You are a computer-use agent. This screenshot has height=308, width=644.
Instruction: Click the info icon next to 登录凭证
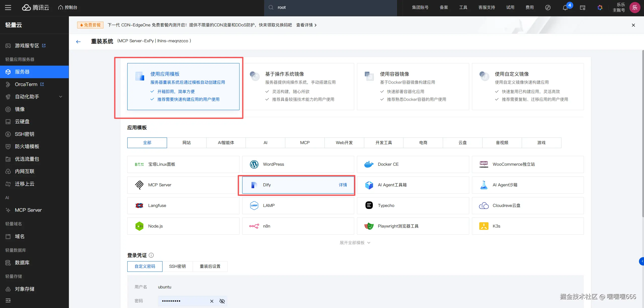pyautogui.click(x=151, y=255)
